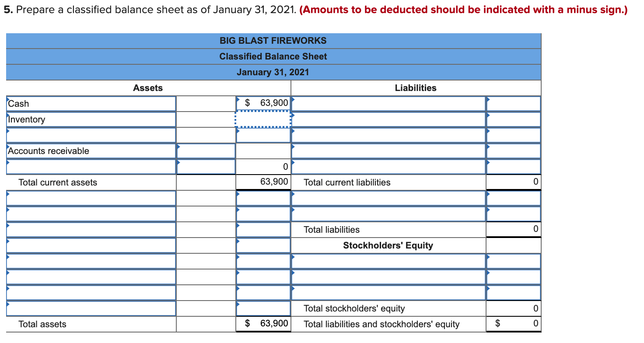The height and width of the screenshot is (343, 644).
Task: Click the Total assets value $63,900
Action: (x=266, y=324)
